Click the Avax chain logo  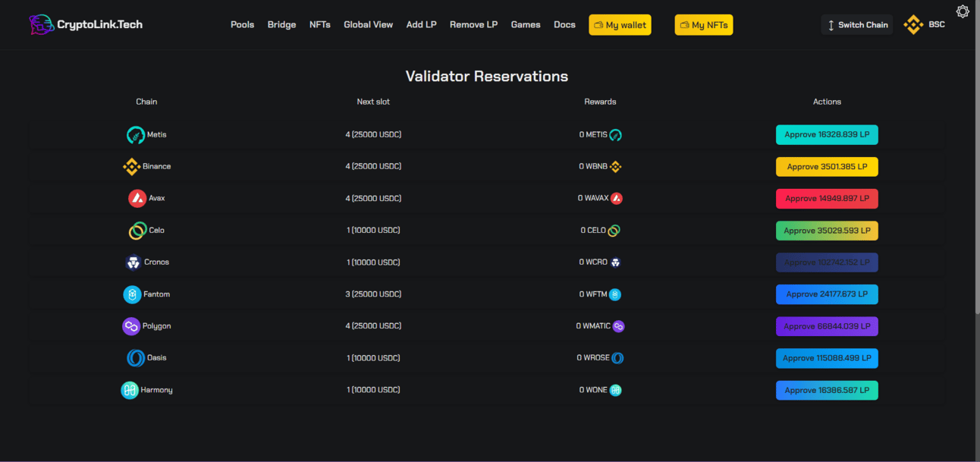(137, 199)
